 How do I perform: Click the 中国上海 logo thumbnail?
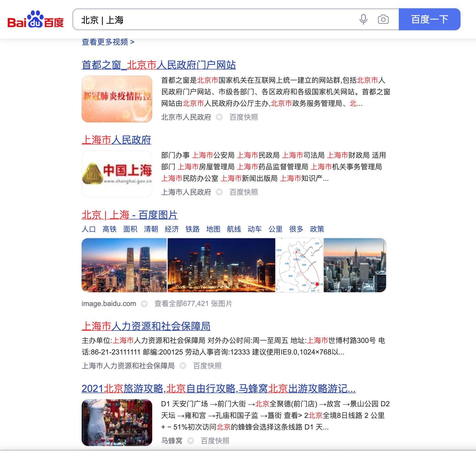(117, 174)
